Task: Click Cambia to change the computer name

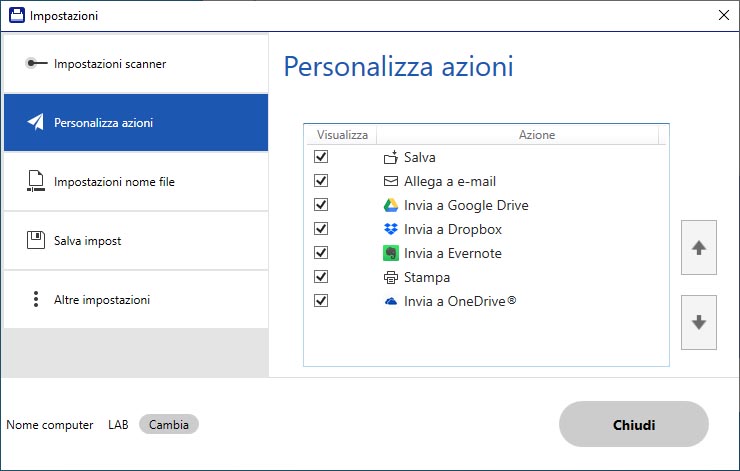Action: pyautogui.click(x=169, y=425)
